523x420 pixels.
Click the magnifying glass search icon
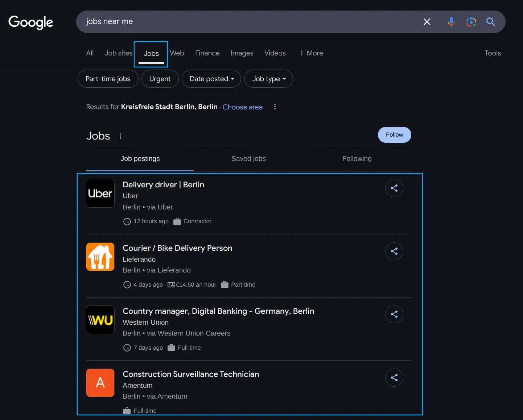490,22
